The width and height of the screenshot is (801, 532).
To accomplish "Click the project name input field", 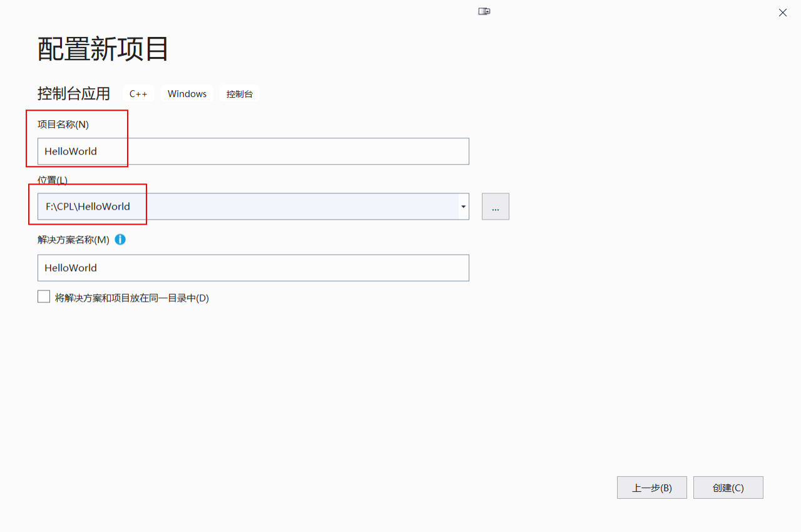I will (253, 151).
